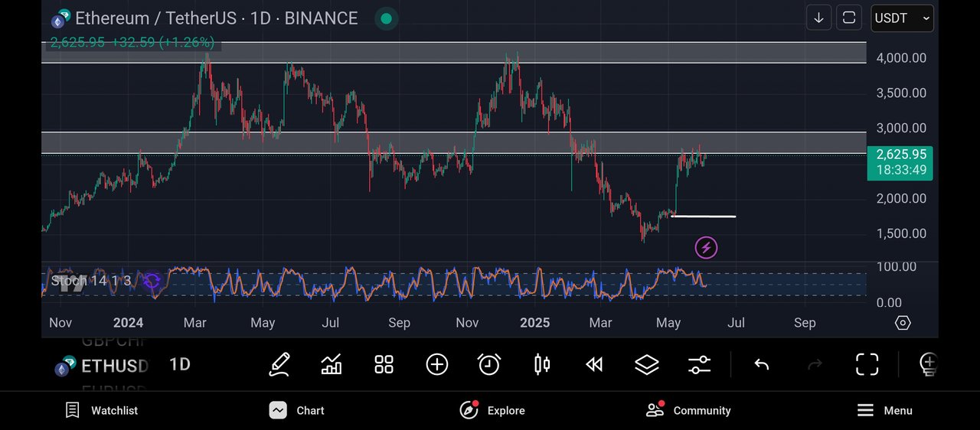The image size is (980, 430).
Task: Click the 2024 date axis label
Action: (128, 323)
